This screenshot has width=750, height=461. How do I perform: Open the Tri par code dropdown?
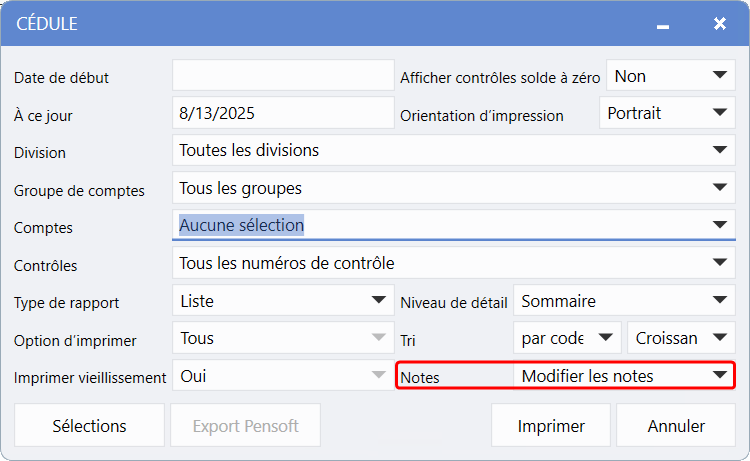[x=604, y=338]
